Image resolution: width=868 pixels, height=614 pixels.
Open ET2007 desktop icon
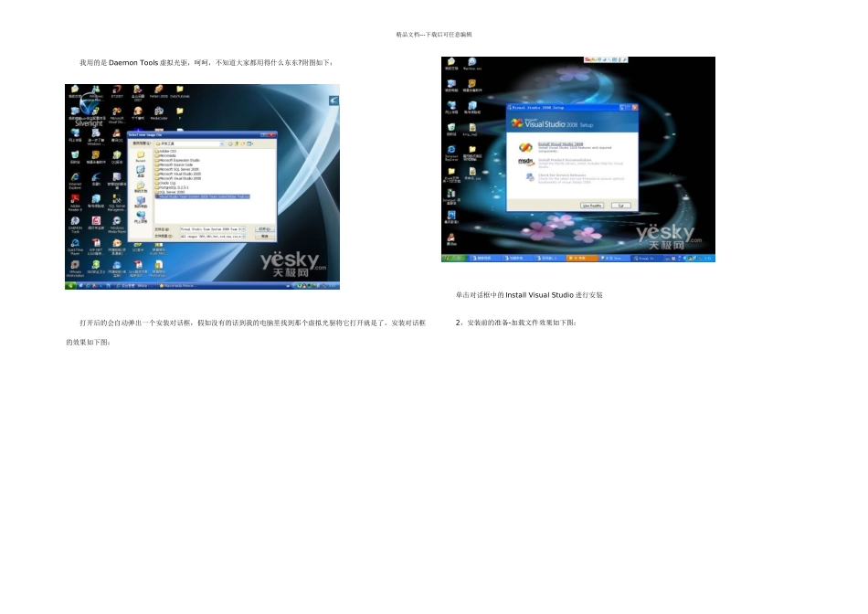click(x=117, y=91)
